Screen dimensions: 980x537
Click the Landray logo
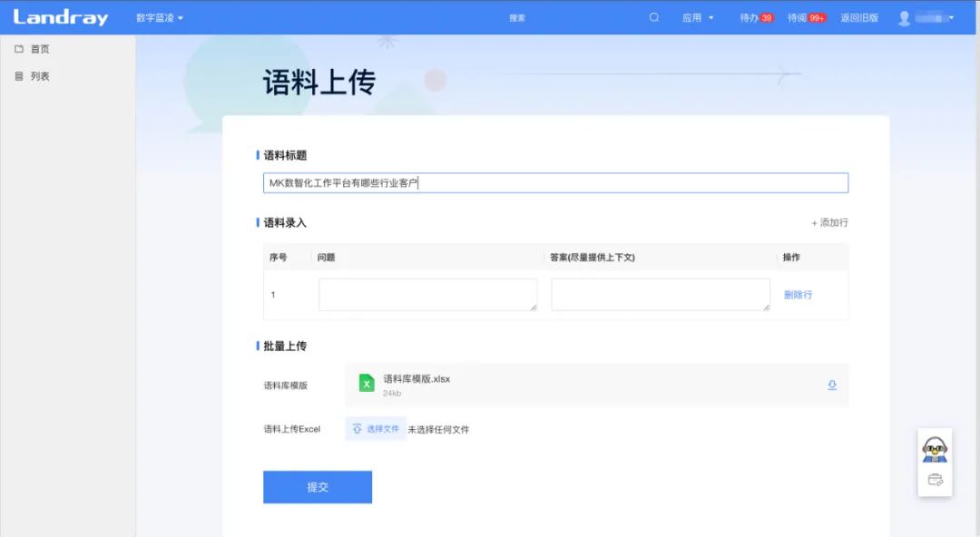point(59,16)
